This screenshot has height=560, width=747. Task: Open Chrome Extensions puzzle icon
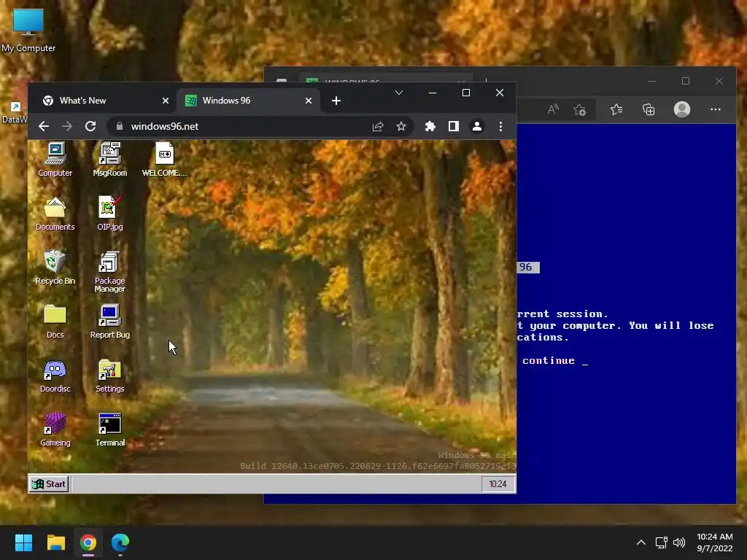pyautogui.click(x=430, y=126)
